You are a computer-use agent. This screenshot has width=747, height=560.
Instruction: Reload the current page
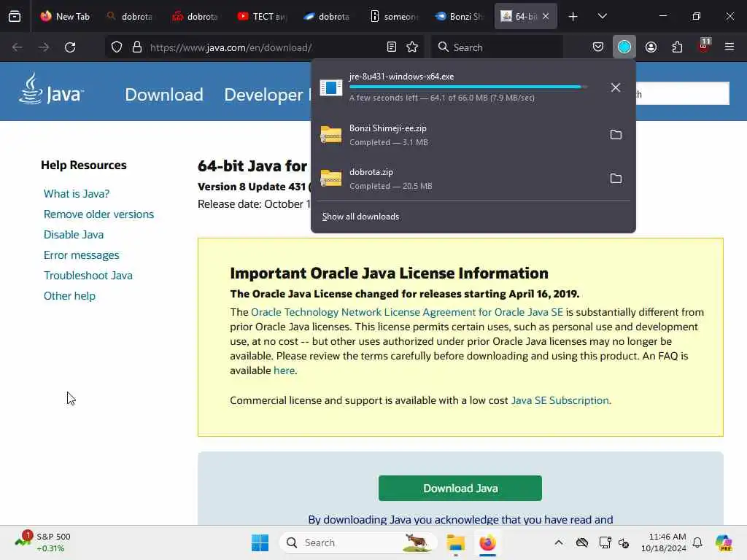tap(70, 47)
